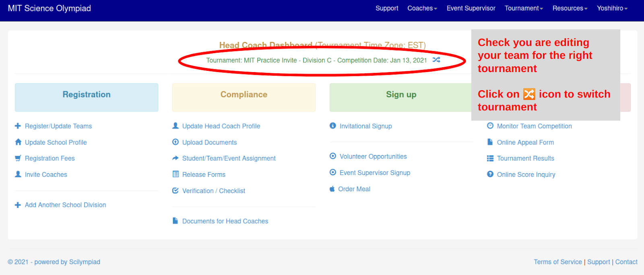Click the shuffle icon to switch tournament
The width and height of the screenshot is (644, 275).
436,60
